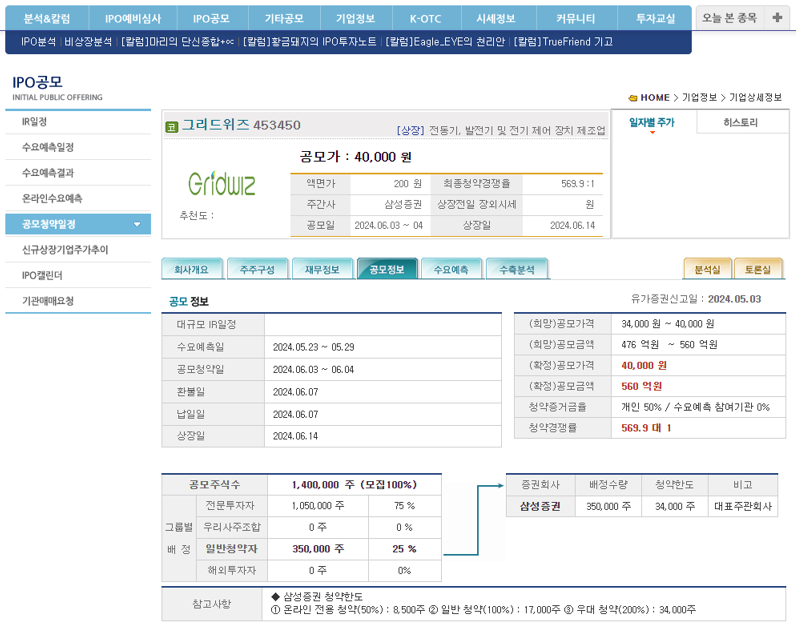
Task: Open the 시세정보 top menu
Action: (x=496, y=19)
